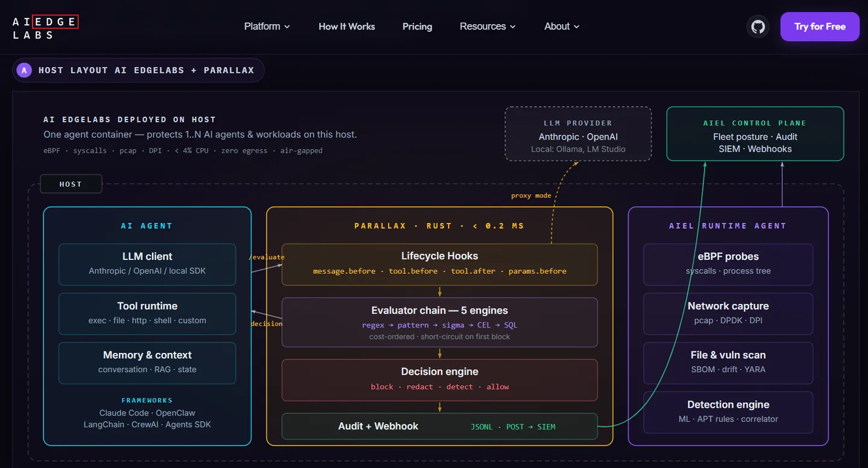Click the 'decision' arrow label
868x468 pixels.
[266, 324]
